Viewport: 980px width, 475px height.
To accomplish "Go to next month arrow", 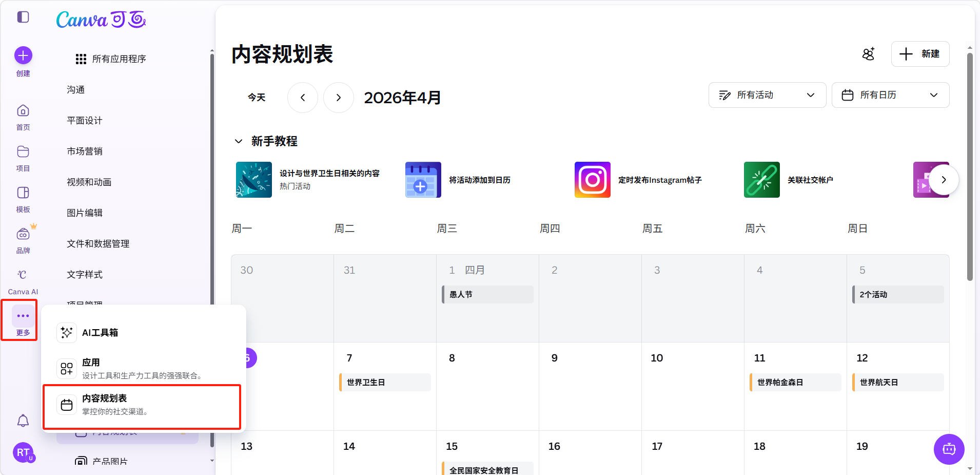I will point(339,98).
